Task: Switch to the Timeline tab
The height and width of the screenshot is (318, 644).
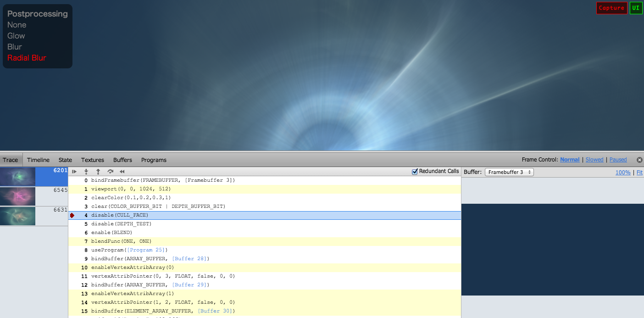Action: (38, 160)
